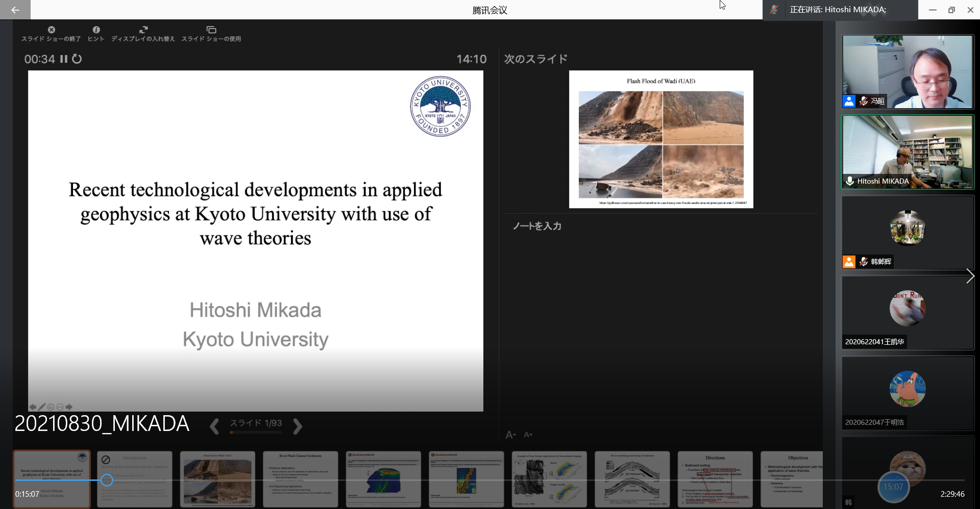Click the Swap Displays (ディスプレイの入れ替え) icon
The image size is (980, 509).
coord(143,30)
